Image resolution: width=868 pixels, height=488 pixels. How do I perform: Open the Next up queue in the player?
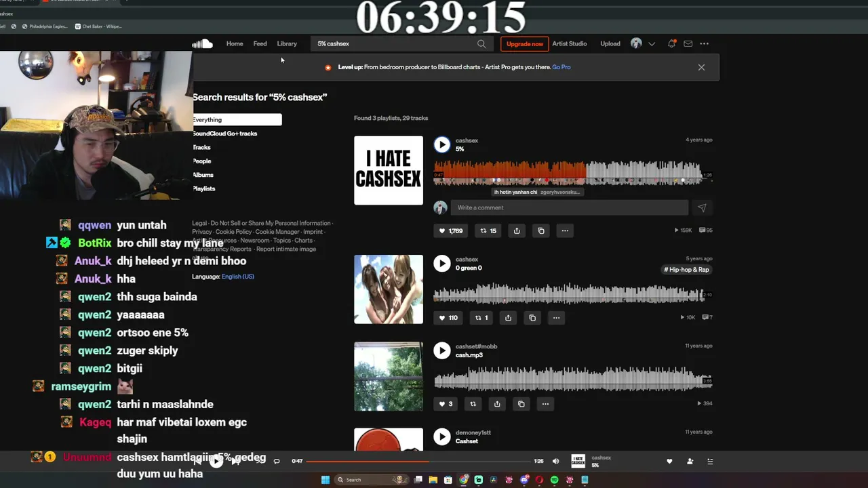click(710, 462)
